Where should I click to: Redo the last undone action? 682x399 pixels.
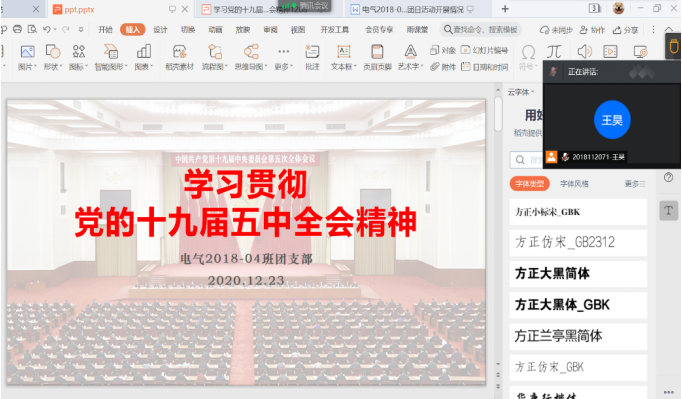click(66, 29)
